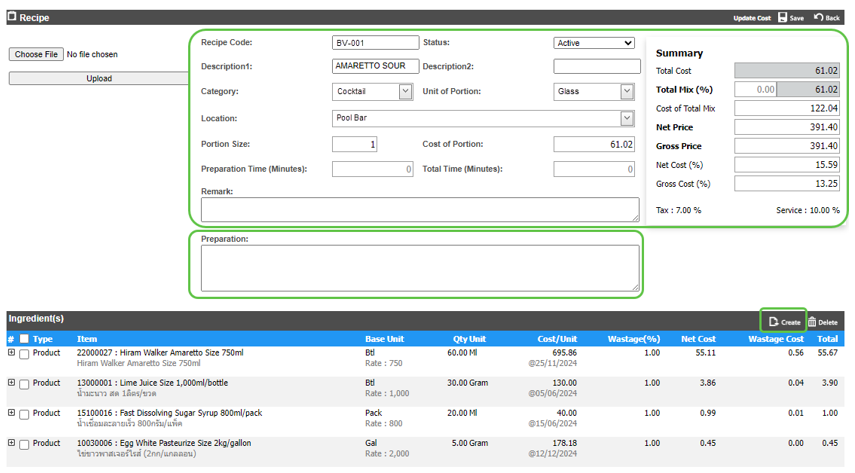Click the Item column header
855x473 pixels.
[x=87, y=340]
